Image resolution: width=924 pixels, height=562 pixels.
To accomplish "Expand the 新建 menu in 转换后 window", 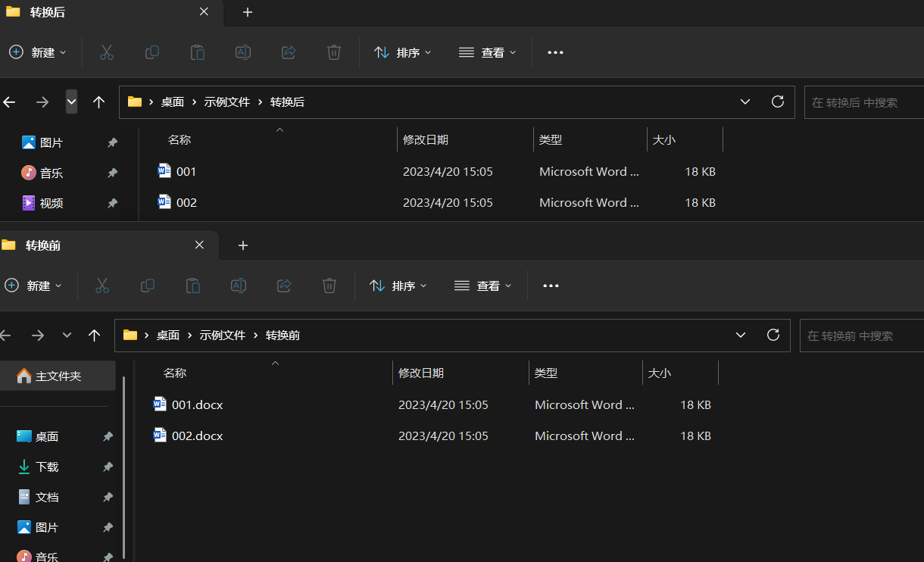I will click(38, 52).
